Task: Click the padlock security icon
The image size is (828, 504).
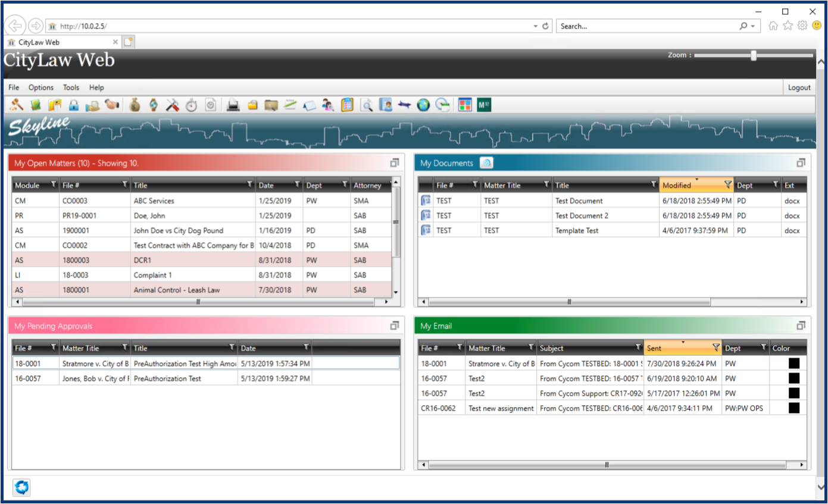Action: [74, 105]
